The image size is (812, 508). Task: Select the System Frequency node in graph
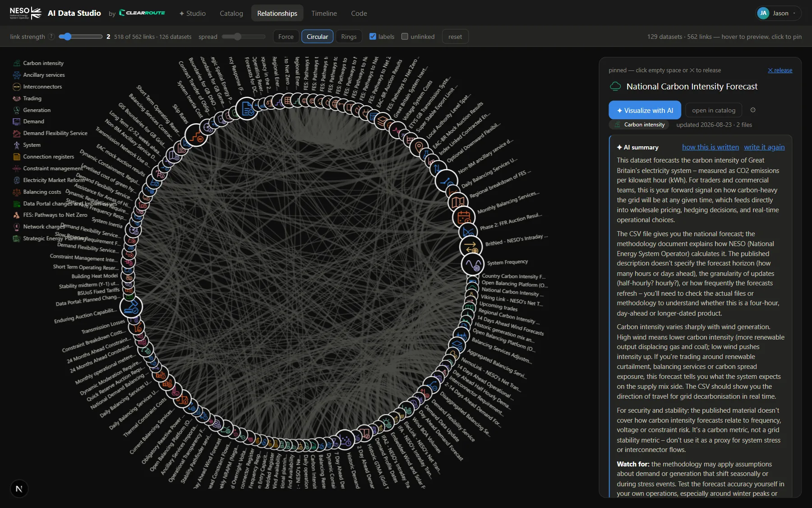(473, 264)
